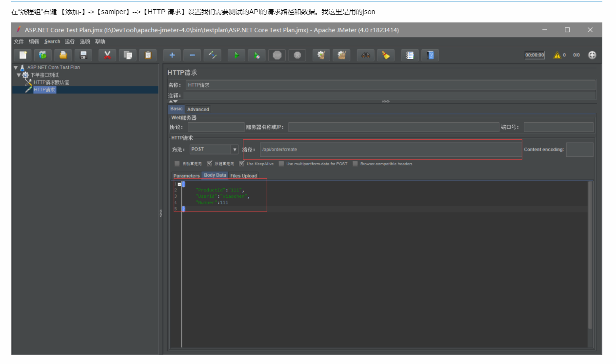
Task: Click the Clear results broom icon
Action: pyautogui.click(x=321, y=55)
